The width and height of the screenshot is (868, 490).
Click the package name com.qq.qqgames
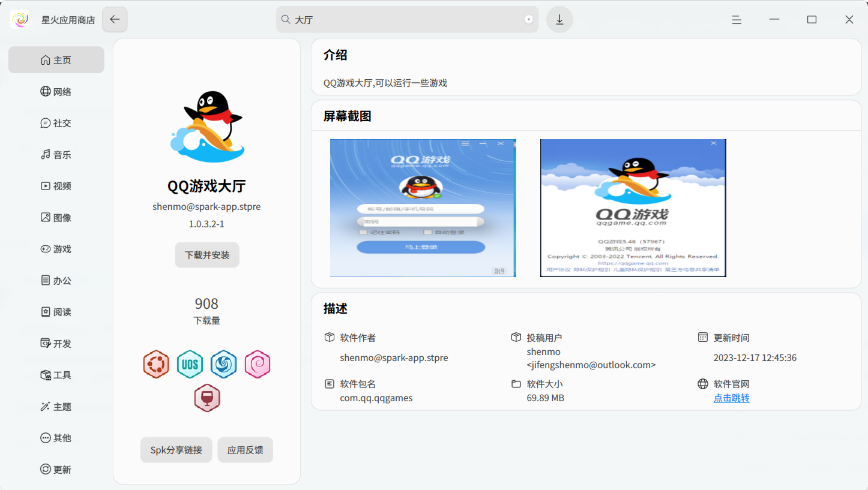point(376,398)
